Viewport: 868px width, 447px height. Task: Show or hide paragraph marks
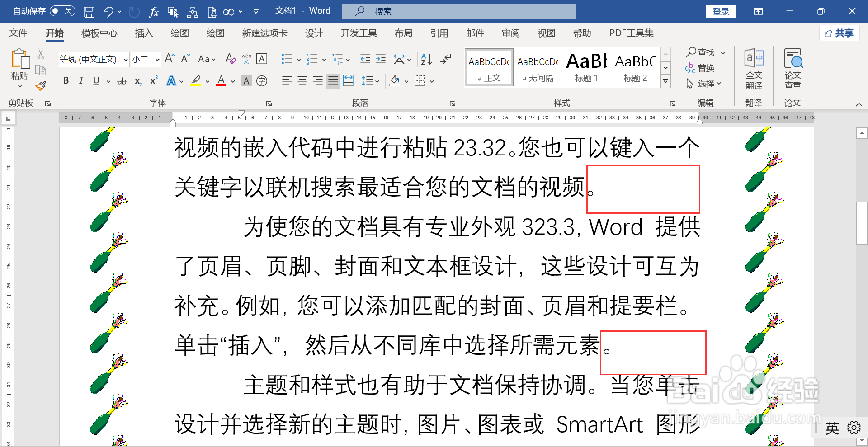coord(446,59)
